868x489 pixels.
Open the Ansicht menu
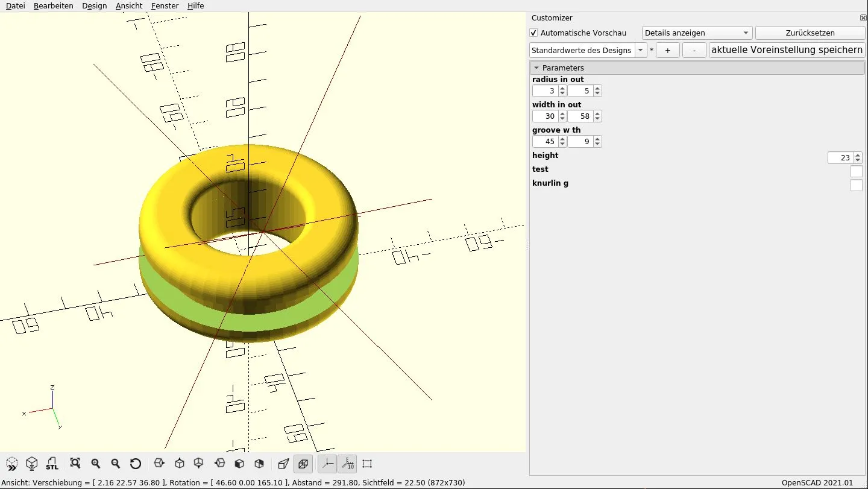(x=129, y=6)
